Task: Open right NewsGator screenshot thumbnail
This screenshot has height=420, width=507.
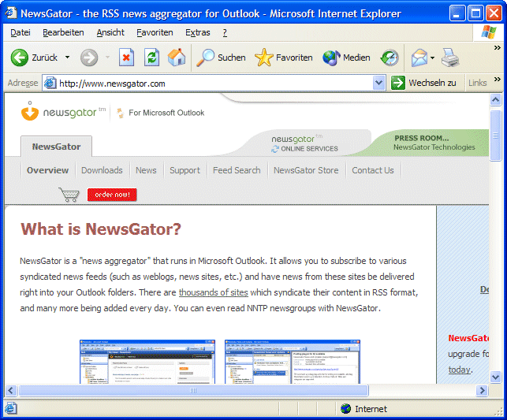Action: tap(293, 362)
